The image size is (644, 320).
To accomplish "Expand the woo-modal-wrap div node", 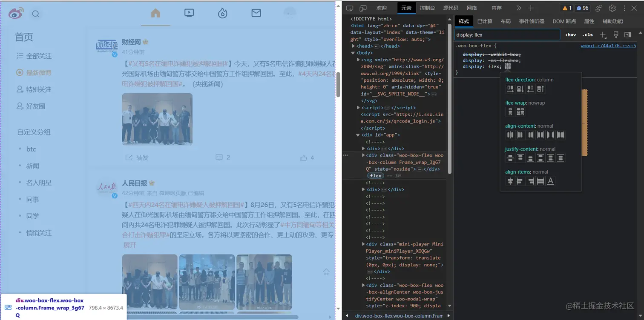I will click(363, 285).
